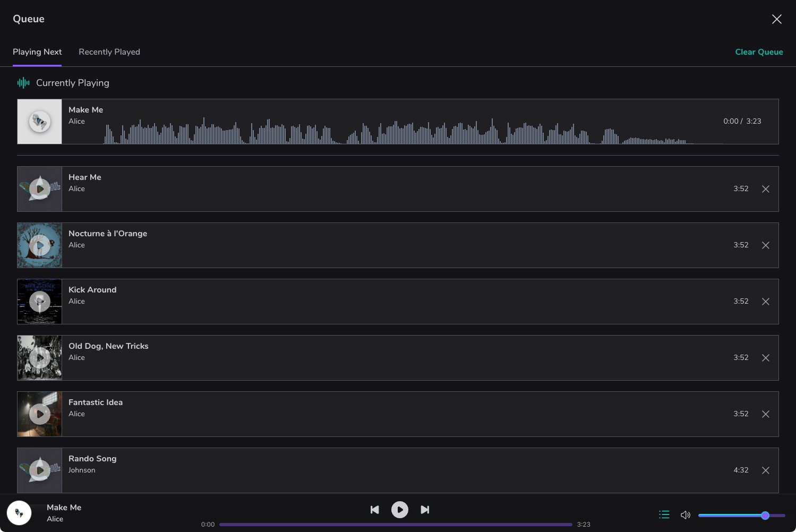Select the Currently Playing equalizer icon
Viewport: 796px width, 532px height.
[x=24, y=83]
